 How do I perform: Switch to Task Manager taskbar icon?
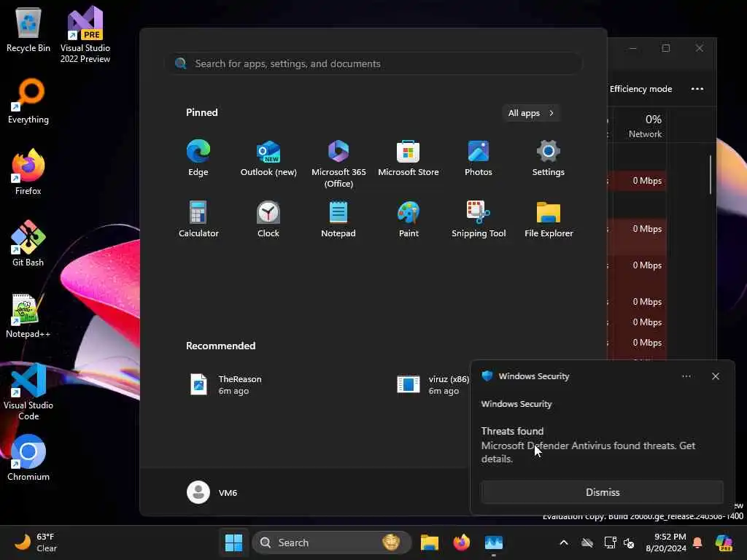pyautogui.click(x=494, y=542)
